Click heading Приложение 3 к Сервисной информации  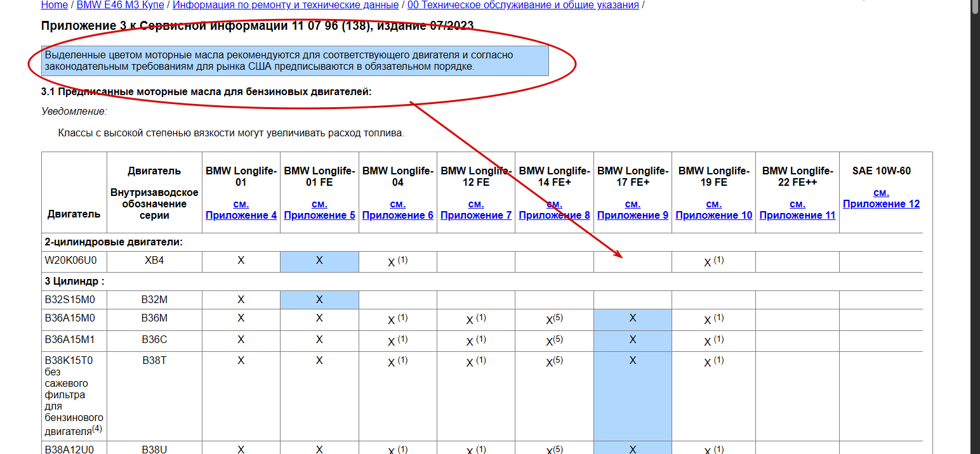(x=257, y=26)
